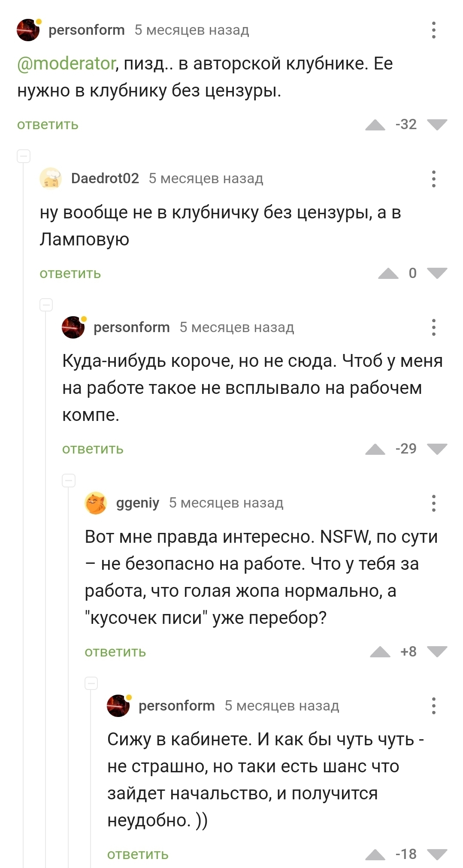463x868 pixels.
Task: Downvote ggeniy's comment rated +8
Action: click(x=437, y=652)
